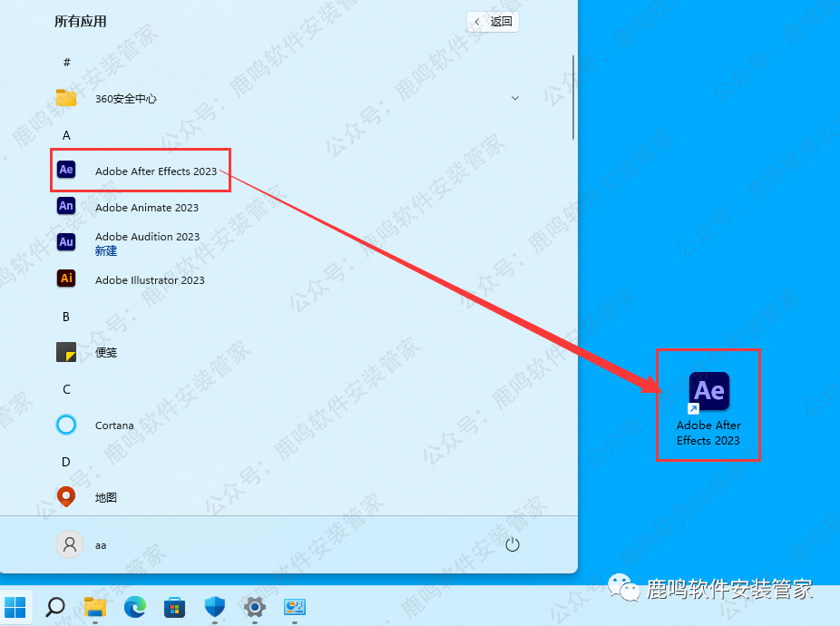Jump using the letter A header
Screen dimensions: 840x626
pyautogui.click(x=66, y=134)
